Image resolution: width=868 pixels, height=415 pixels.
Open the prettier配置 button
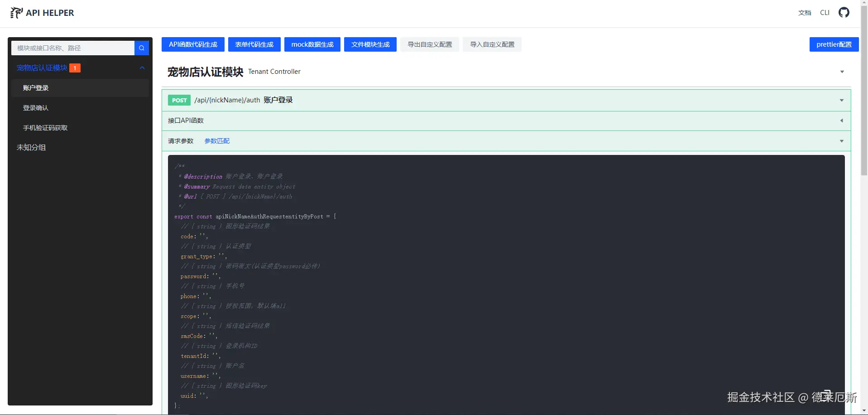pos(834,44)
